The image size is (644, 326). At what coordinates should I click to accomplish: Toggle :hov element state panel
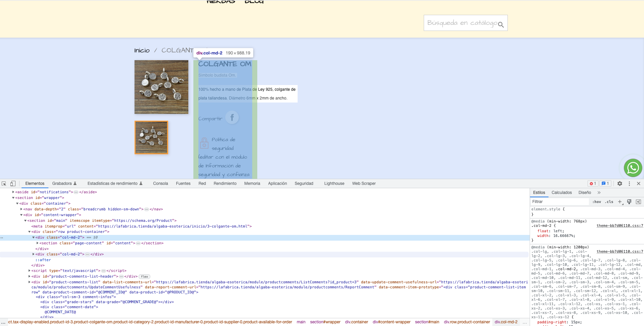(x=597, y=202)
